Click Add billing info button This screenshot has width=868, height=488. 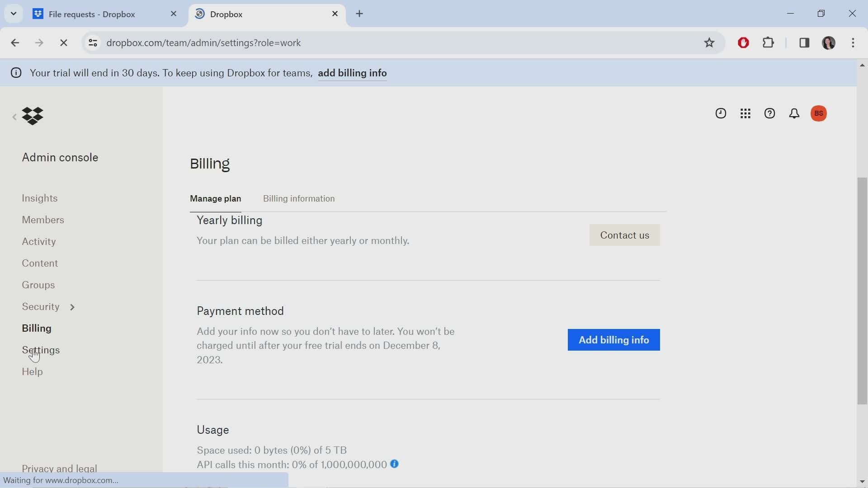pyautogui.click(x=613, y=340)
